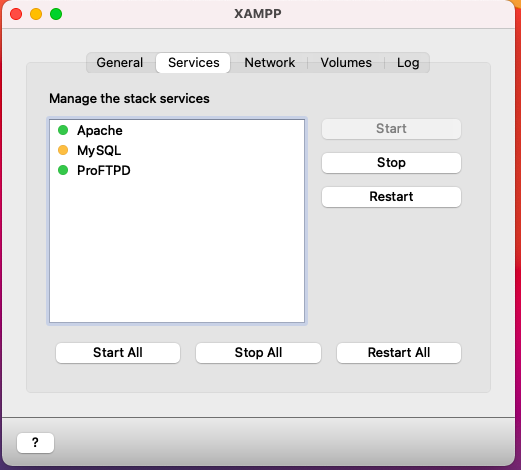Select ProFTPD in the services list
Viewport: 521px width, 470px height.
(177, 170)
